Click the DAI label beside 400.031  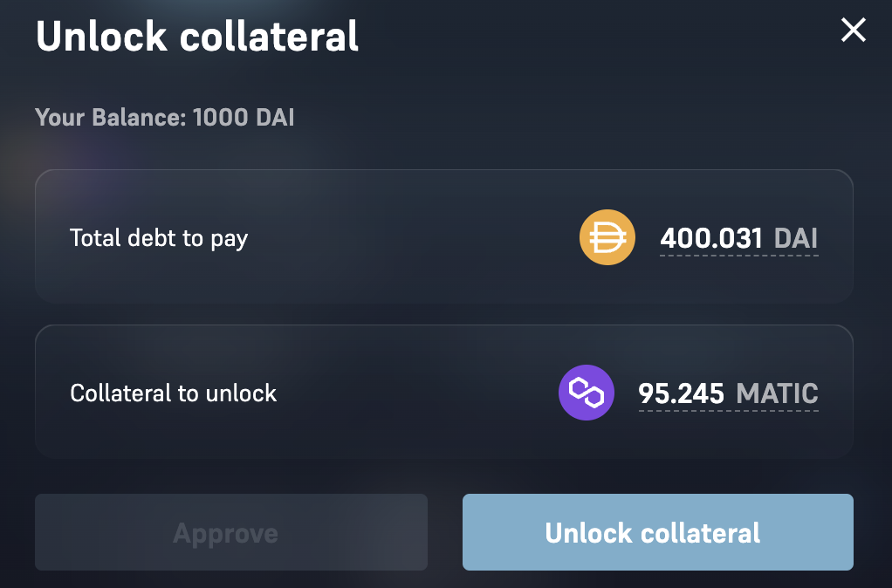tap(796, 237)
